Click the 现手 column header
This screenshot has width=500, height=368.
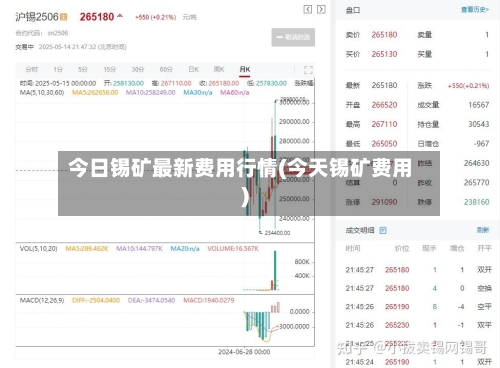tap(429, 248)
